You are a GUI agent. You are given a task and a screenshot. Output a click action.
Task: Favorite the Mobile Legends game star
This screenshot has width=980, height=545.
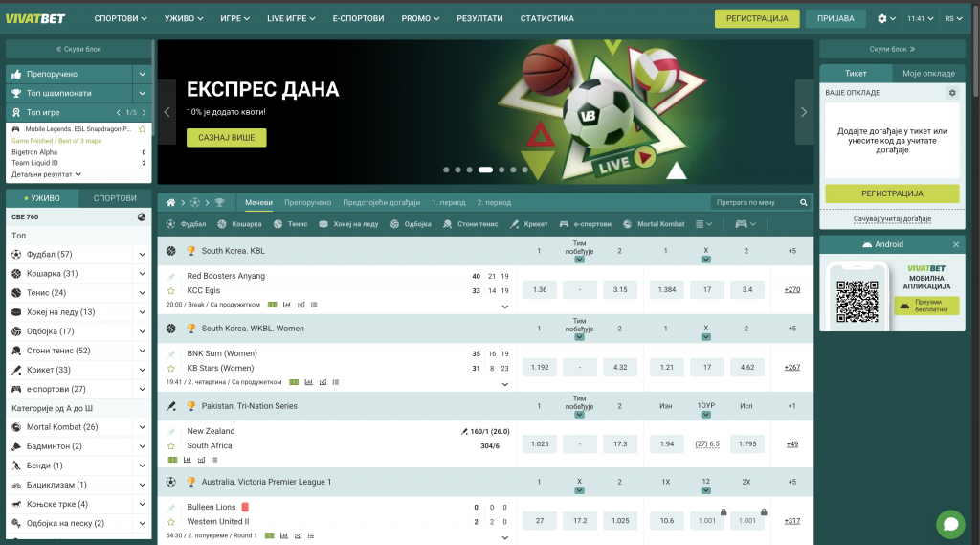142,129
